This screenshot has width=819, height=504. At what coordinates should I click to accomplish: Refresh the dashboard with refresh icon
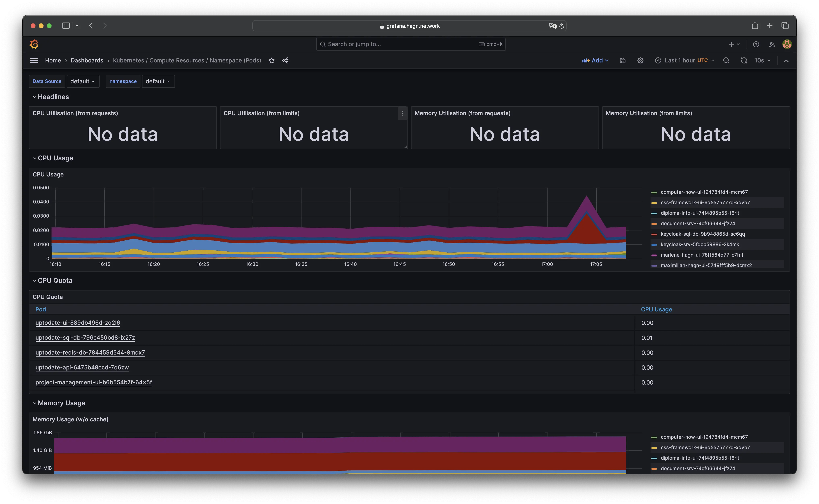coord(744,60)
